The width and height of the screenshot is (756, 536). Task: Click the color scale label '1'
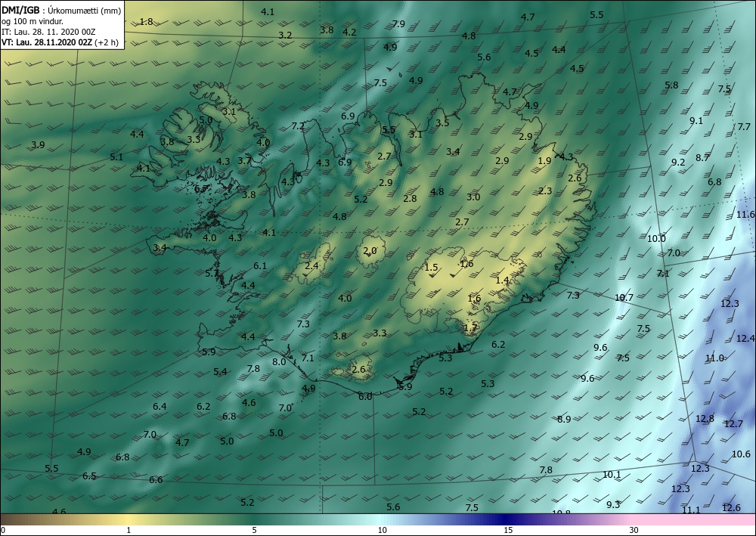coord(129,530)
